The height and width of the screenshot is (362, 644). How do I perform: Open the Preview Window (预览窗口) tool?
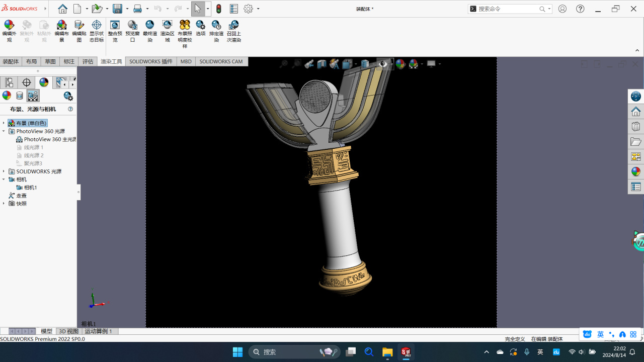click(132, 31)
